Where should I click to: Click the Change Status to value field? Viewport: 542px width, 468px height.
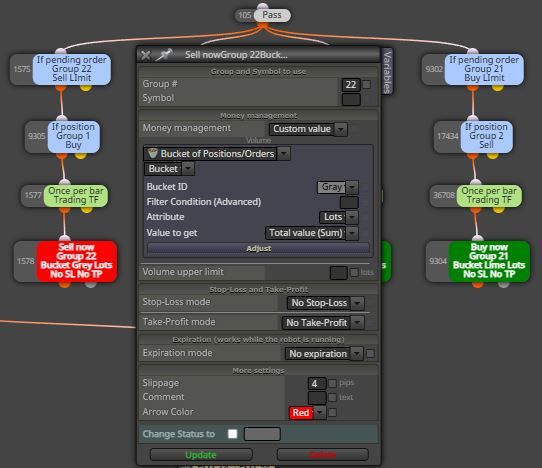[262, 434]
